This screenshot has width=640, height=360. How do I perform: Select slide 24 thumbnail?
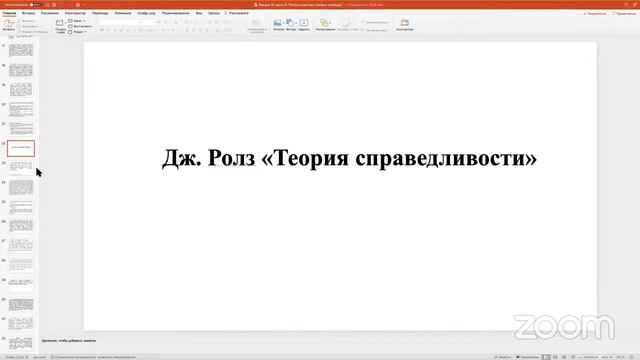click(x=21, y=187)
